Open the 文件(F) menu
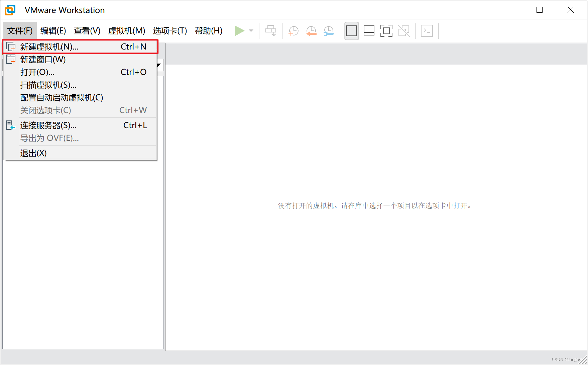This screenshot has width=588, height=365. (x=20, y=31)
